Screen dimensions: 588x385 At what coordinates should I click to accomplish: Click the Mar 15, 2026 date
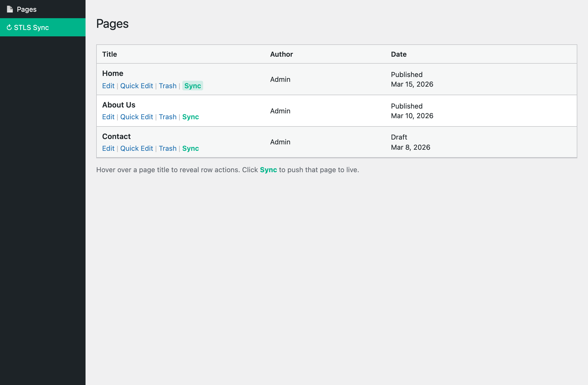click(412, 84)
